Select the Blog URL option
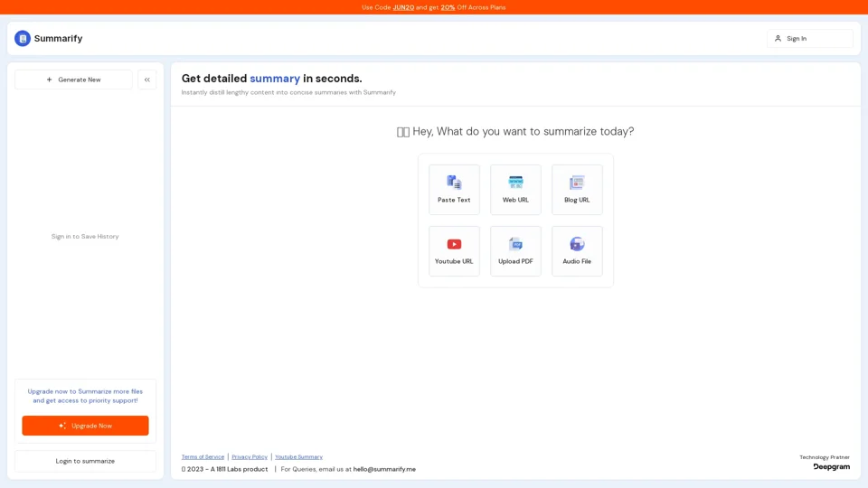The height and width of the screenshot is (488, 868). click(x=577, y=190)
